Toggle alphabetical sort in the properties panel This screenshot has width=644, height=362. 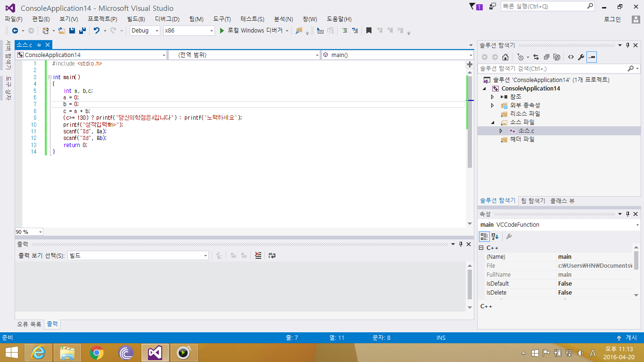[x=495, y=236]
